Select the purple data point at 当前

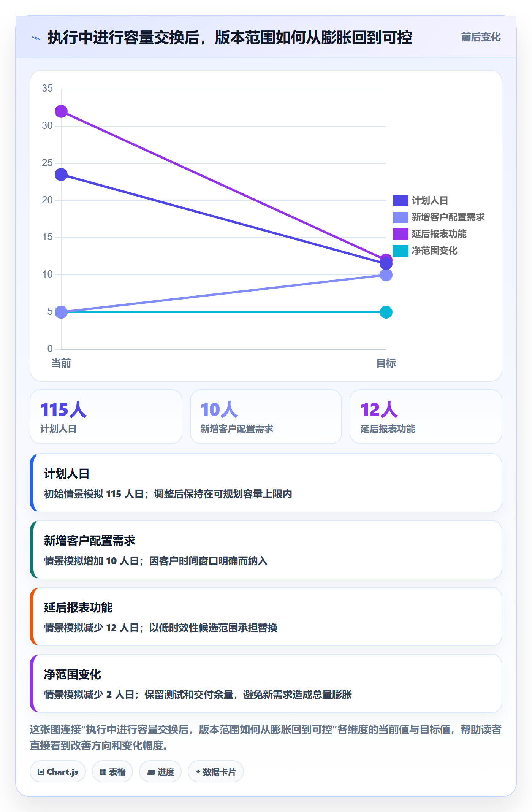[x=61, y=111]
